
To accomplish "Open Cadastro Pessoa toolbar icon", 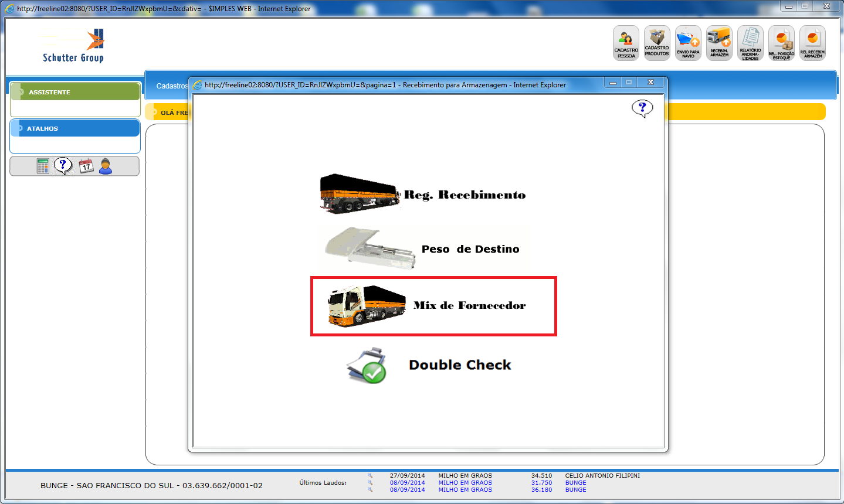I will (626, 43).
